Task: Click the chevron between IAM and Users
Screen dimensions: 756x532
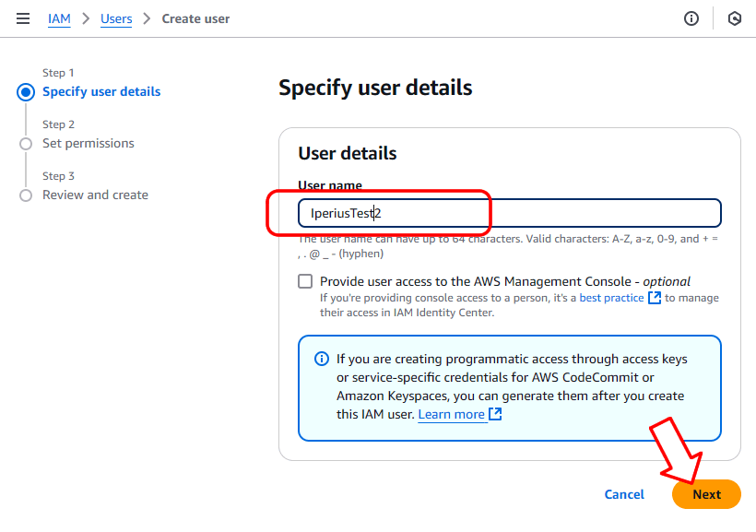Action: point(86,18)
